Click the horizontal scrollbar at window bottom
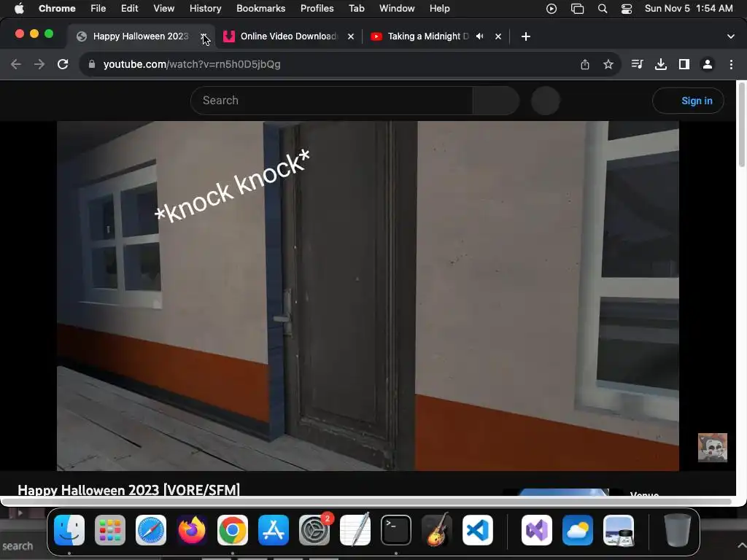Viewport: 747px width, 560px height. (366, 502)
